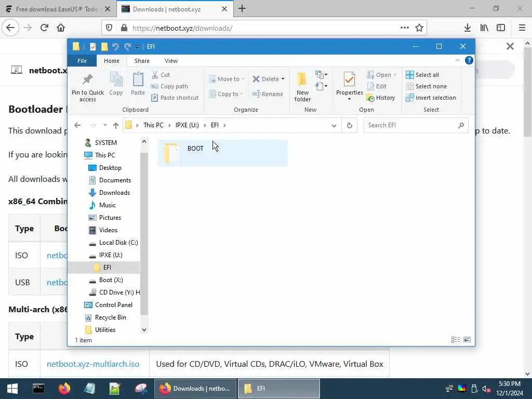Select This PC in navigation pane
Image resolution: width=532 pixels, height=399 pixels.
tap(104, 155)
